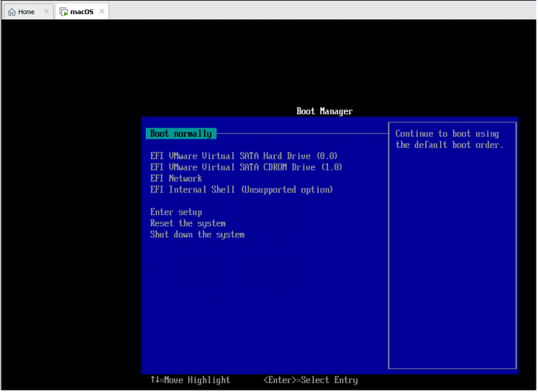Click the <Enter>=Select Entry hint
This screenshot has height=392, width=538.
(311, 381)
